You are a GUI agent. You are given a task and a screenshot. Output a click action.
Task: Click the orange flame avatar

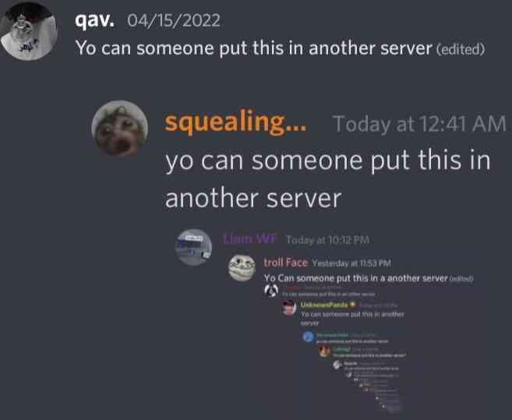coord(324,351)
